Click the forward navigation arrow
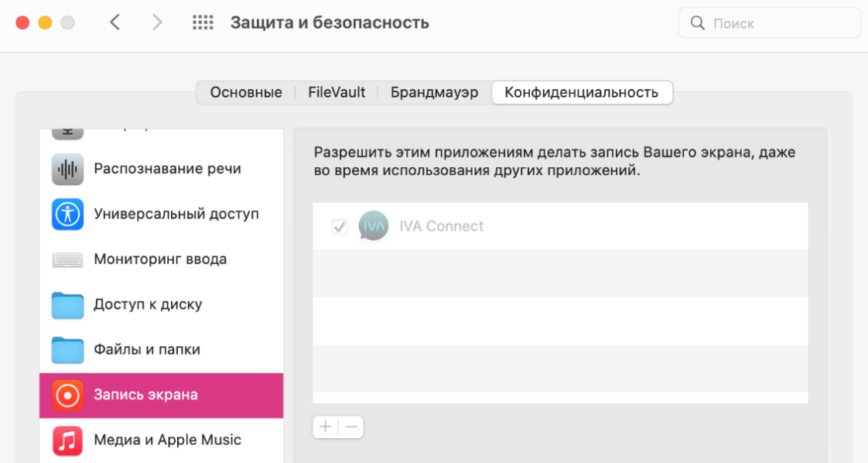 coord(156,22)
